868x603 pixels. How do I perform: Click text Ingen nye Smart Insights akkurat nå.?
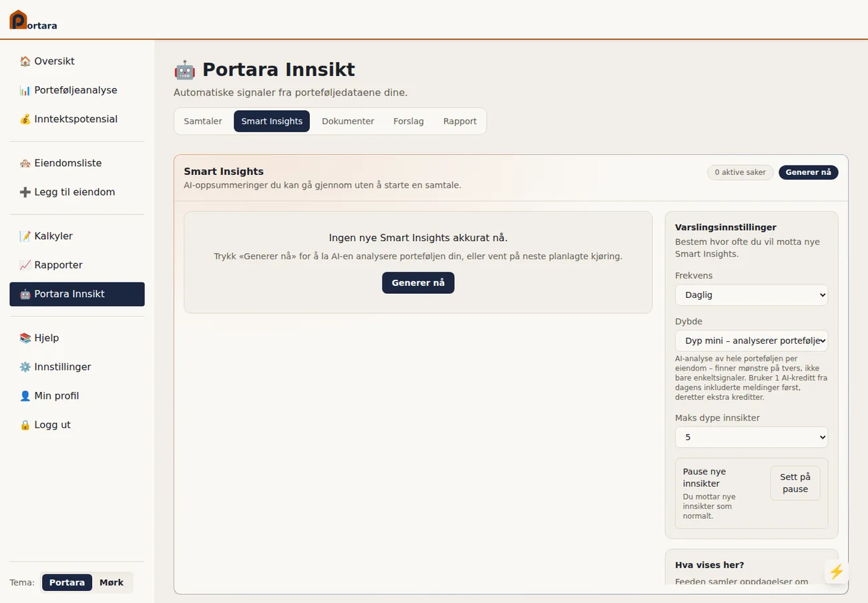(x=418, y=238)
